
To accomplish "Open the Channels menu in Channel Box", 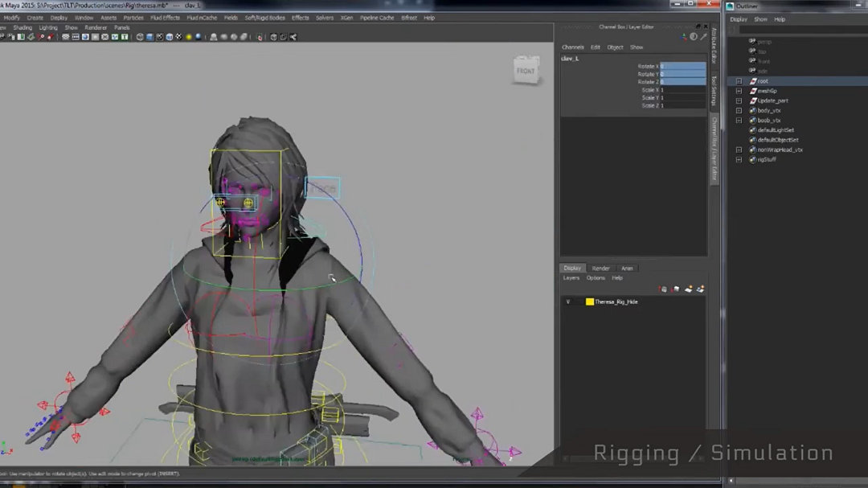I will 573,47.
